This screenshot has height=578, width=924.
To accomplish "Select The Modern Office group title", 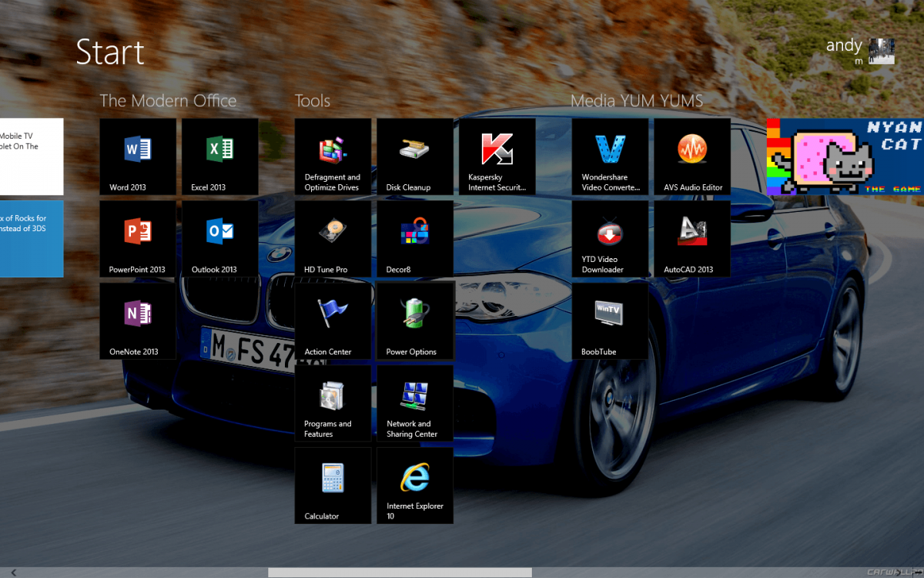I will tap(168, 100).
